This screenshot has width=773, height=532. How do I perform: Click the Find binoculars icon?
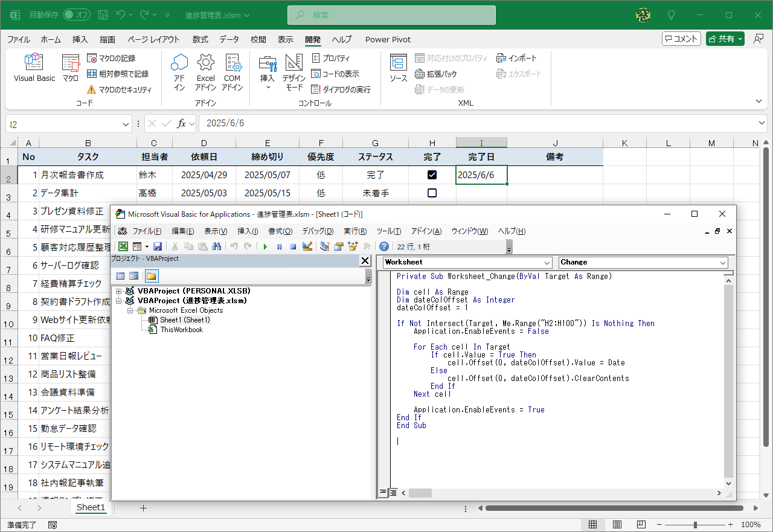point(216,246)
